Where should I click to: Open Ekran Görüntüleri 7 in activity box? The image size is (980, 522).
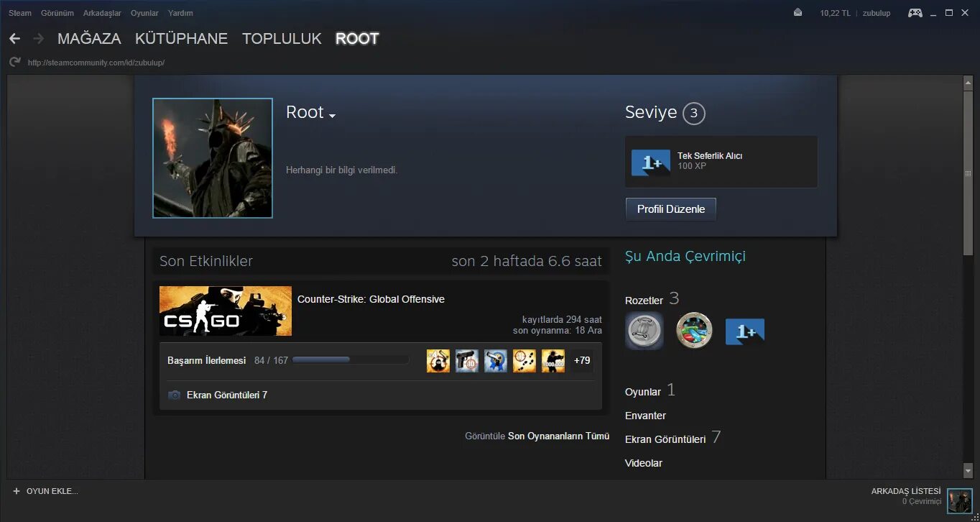pos(227,395)
